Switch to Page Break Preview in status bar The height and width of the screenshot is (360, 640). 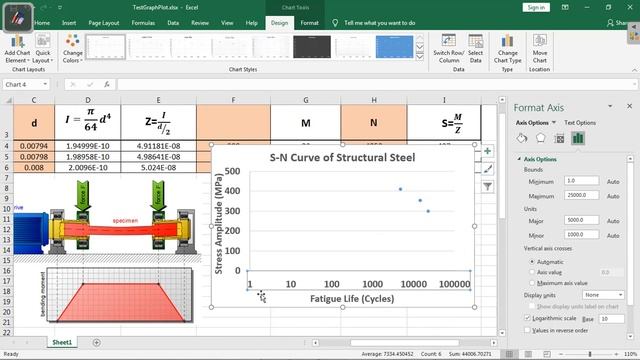point(547,354)
